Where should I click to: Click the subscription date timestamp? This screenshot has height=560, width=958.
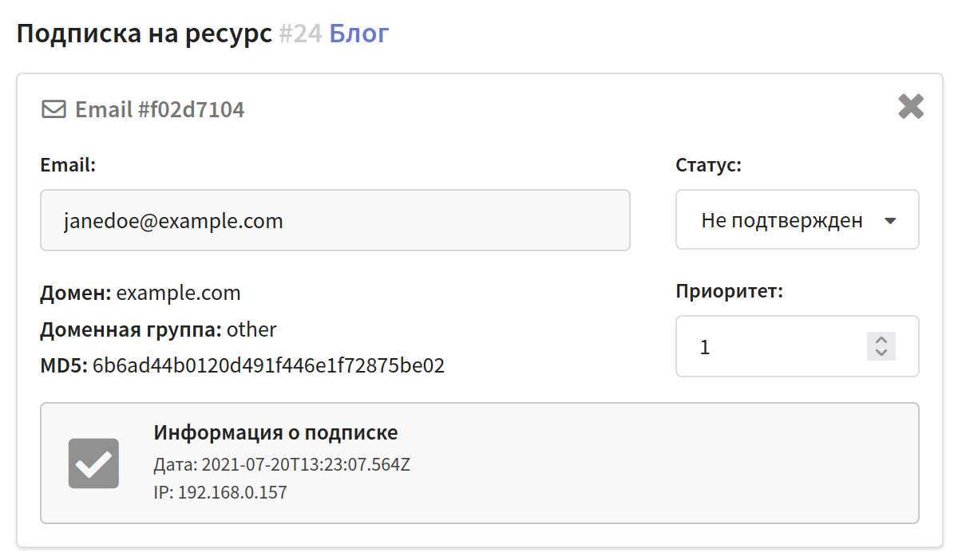point(306,464)
